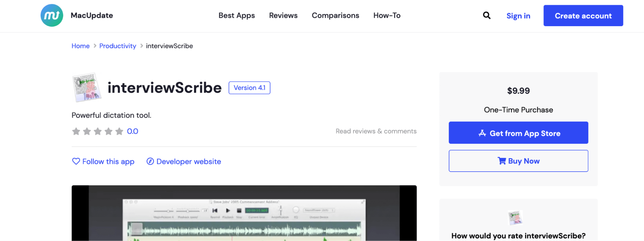Click the heart icon to follow app
The width and height of the screenshot is (644, 241).
[76, 161]
